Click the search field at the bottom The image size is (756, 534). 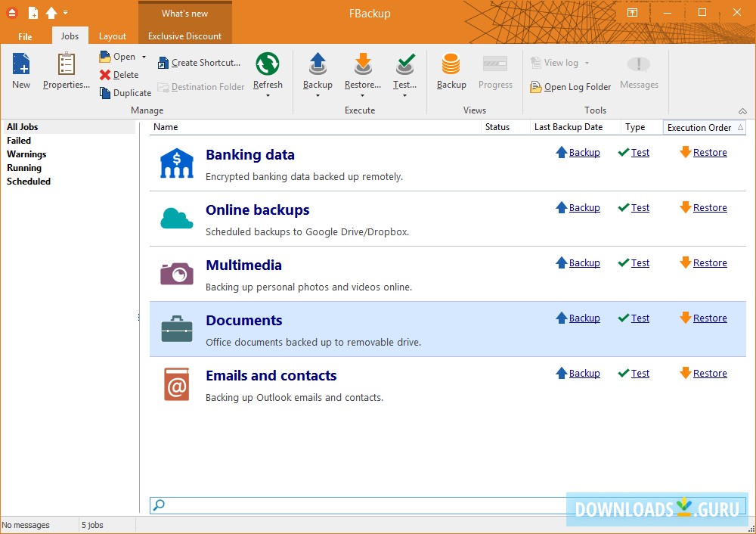pyautogui.click(x=355, y=505)
